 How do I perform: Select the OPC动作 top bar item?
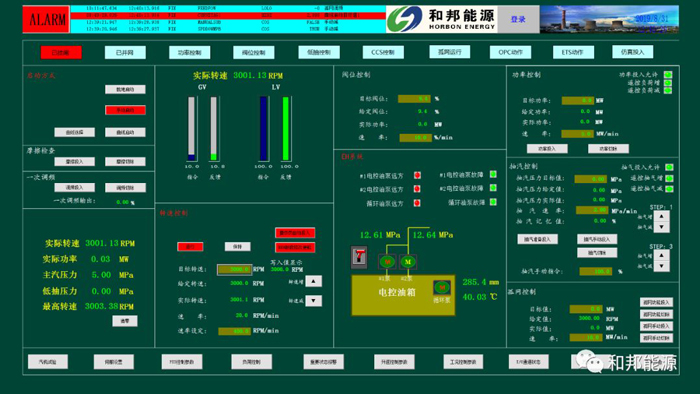pos(510,52)
